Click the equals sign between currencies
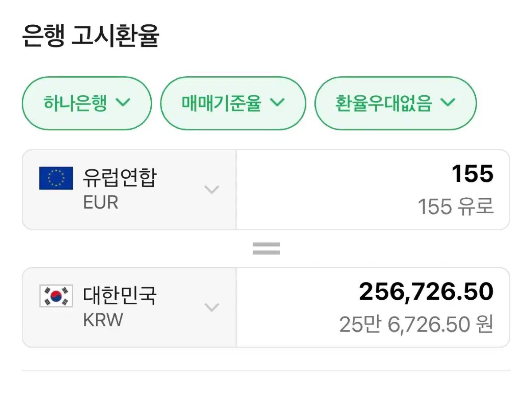 (x=266, y=248)
